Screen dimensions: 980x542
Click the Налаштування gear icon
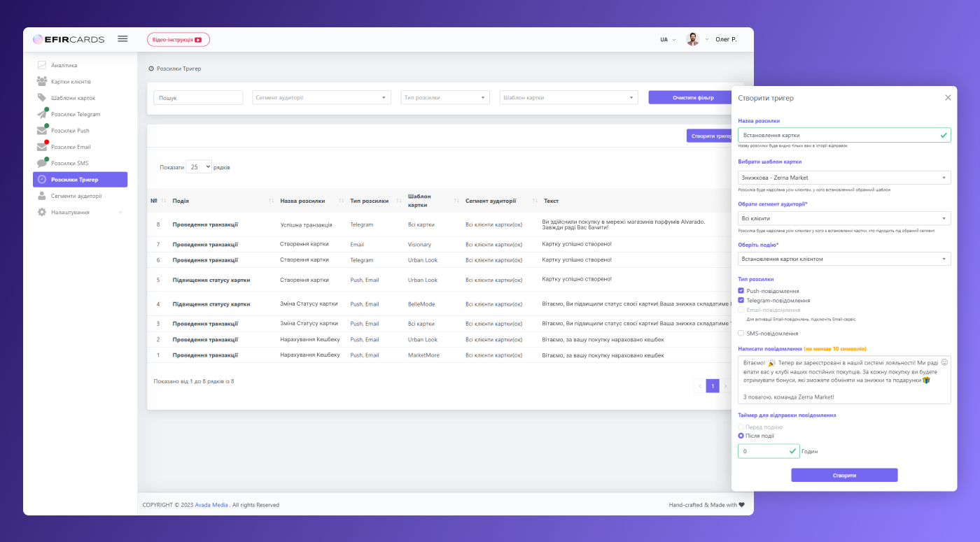tap(42, 212)
